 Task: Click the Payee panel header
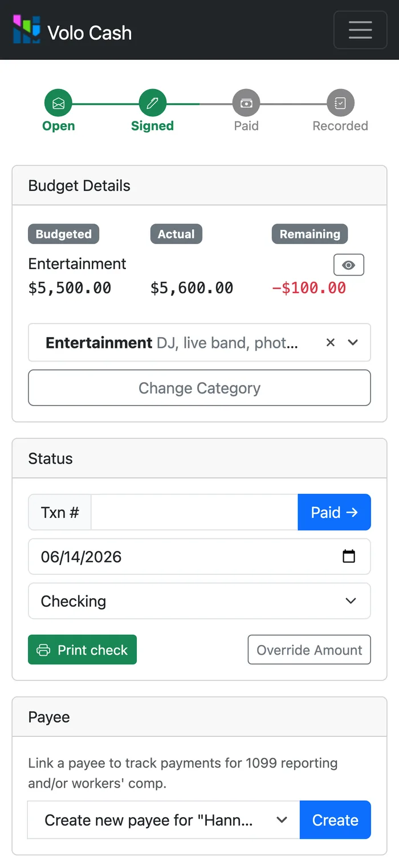tap(199, 717)
